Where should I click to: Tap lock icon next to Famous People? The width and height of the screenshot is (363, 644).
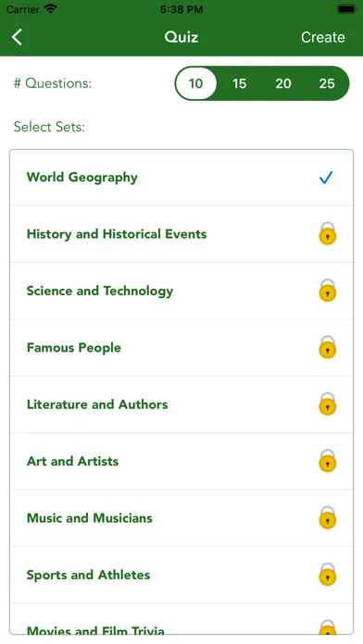tap(328, 347)
